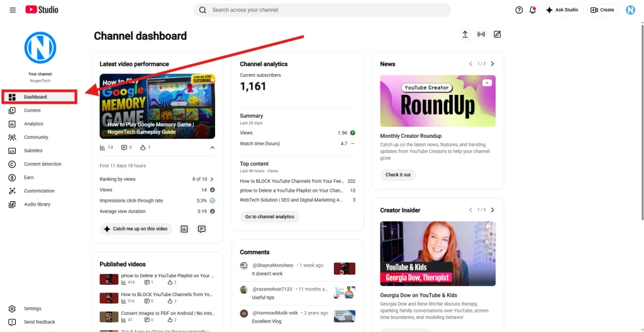
Task: Open Send feedback in the sidebar
Action: (40, 322)
